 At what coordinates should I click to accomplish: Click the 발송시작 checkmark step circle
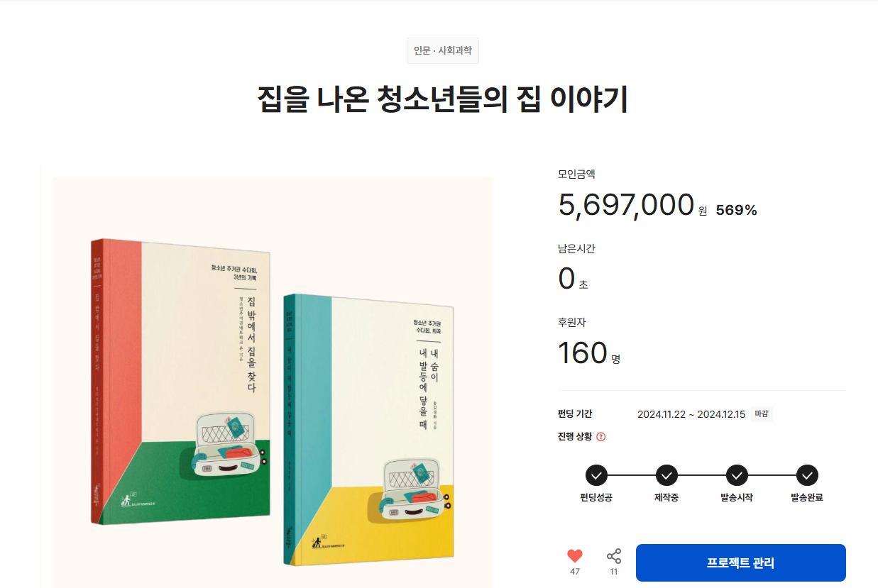point(737,475)
